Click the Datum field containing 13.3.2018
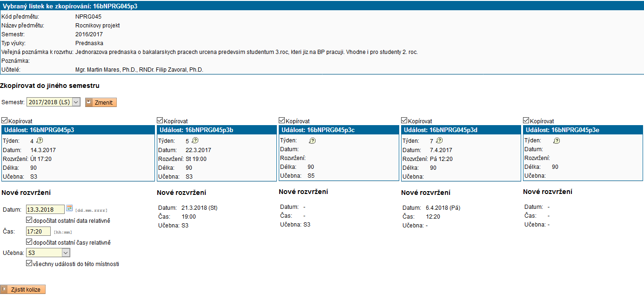This screenshot has height=300, width=644. (x=45, y=209)
